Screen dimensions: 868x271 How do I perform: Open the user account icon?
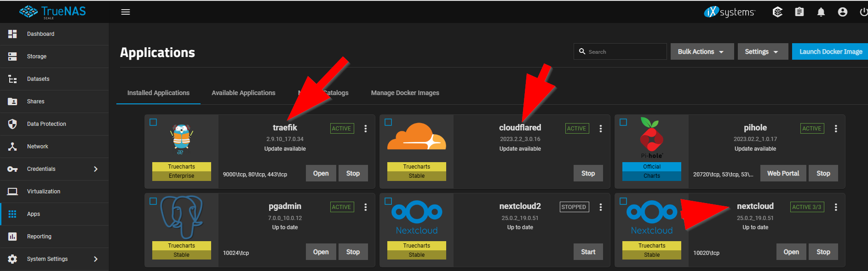[x=843, y=12]
